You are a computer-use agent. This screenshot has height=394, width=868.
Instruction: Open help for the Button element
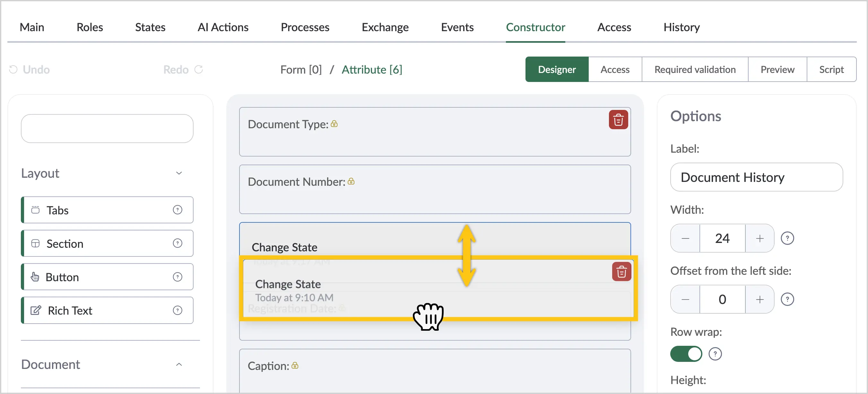tap(178, 277)
